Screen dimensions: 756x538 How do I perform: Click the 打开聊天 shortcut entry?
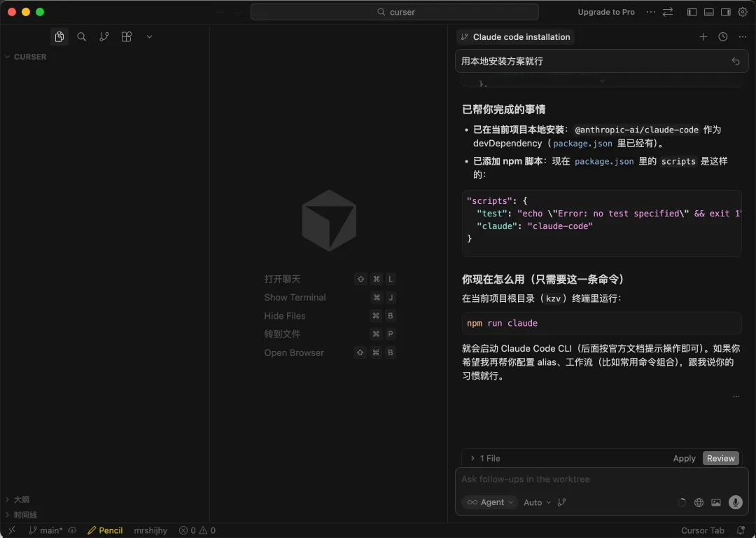329,279
